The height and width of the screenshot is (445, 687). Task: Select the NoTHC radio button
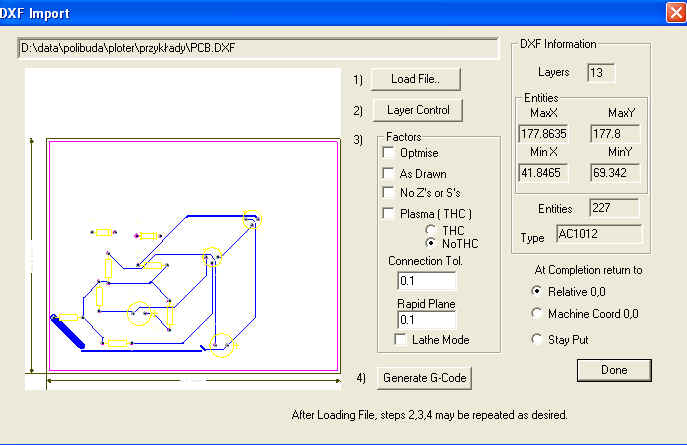click(431, 243)
